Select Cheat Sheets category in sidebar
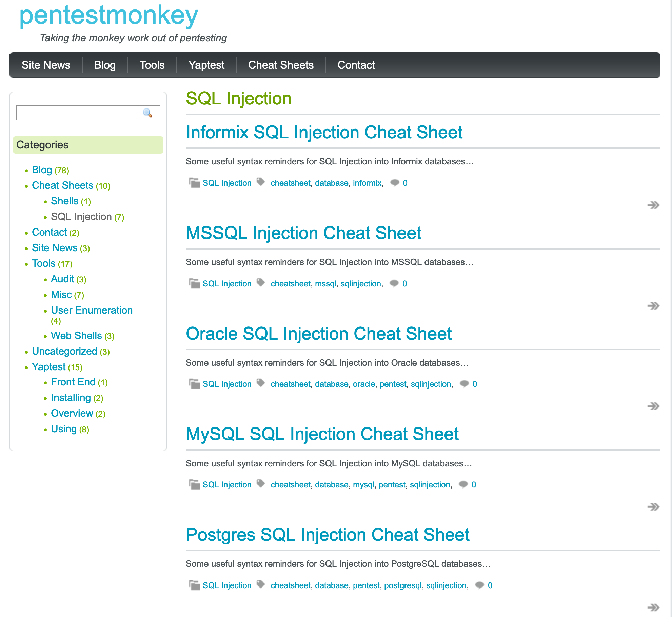This screenshot has height=617, width=672. (63, 185)
